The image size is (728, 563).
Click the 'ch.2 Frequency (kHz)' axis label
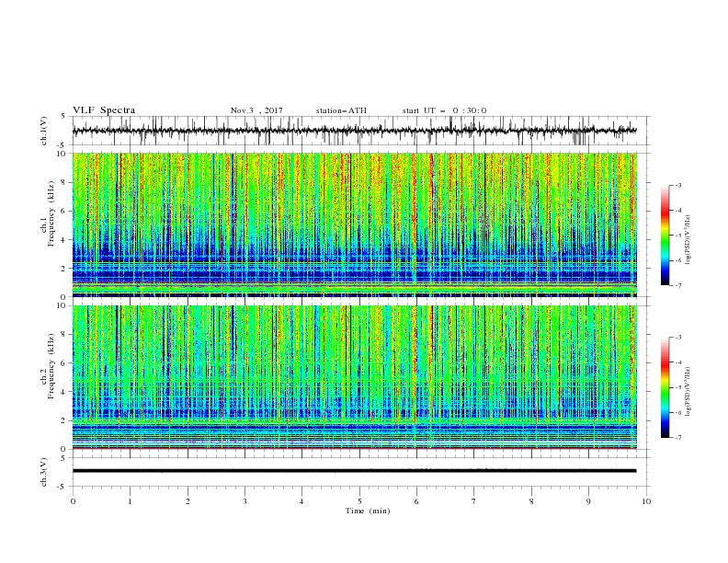(x=48, y=365)
